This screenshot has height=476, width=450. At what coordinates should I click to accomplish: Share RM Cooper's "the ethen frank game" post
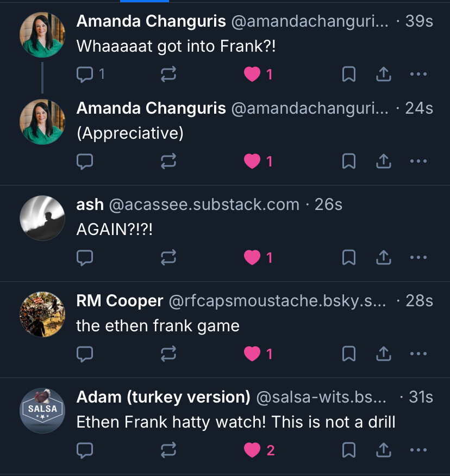point(384,354)
